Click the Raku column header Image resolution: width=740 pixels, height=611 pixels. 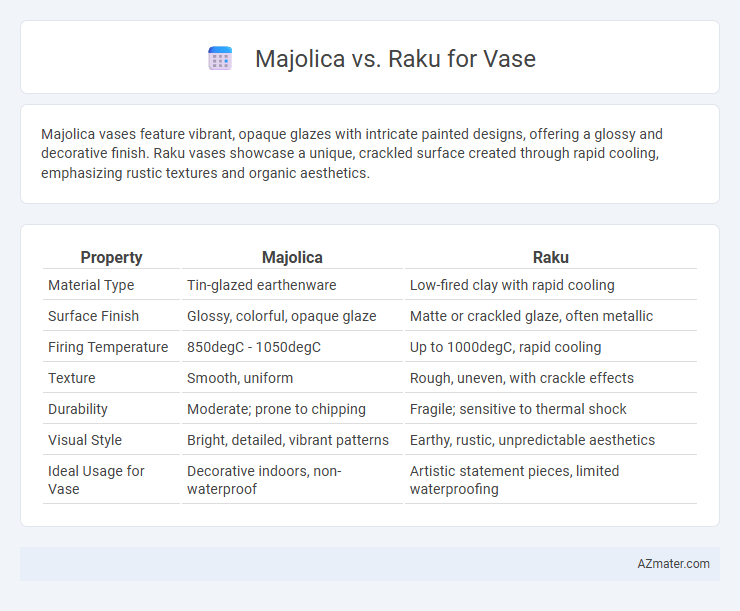550,258
